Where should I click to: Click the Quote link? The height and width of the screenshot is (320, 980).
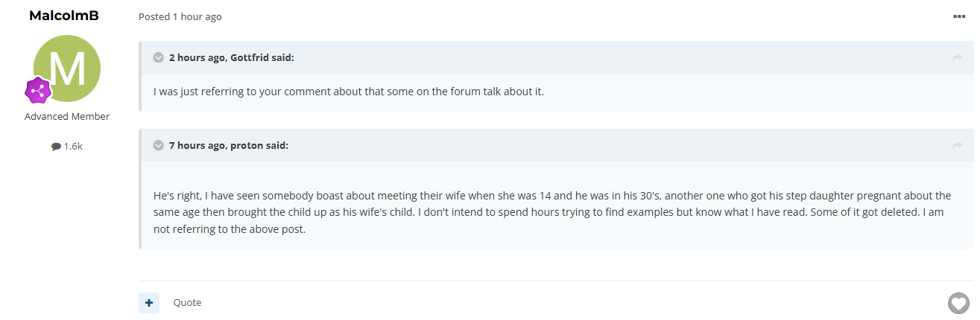(187, 303)
